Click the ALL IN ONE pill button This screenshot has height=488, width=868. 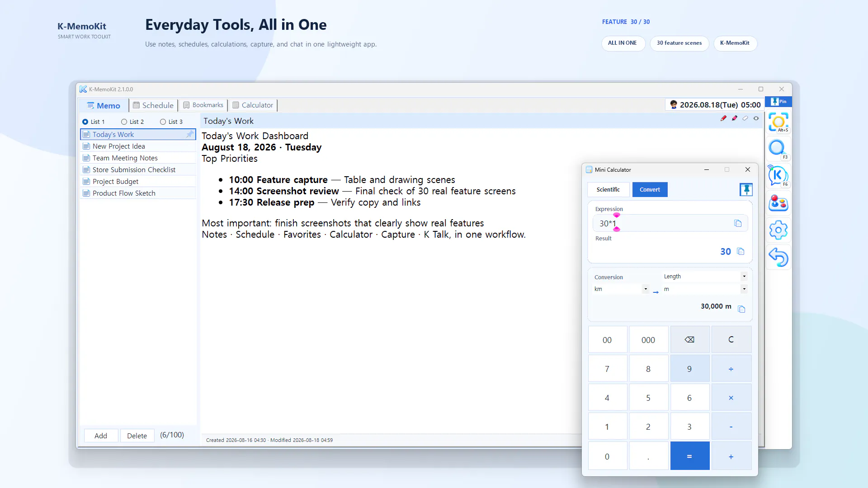pyautogui.click(x=623, y=43)
